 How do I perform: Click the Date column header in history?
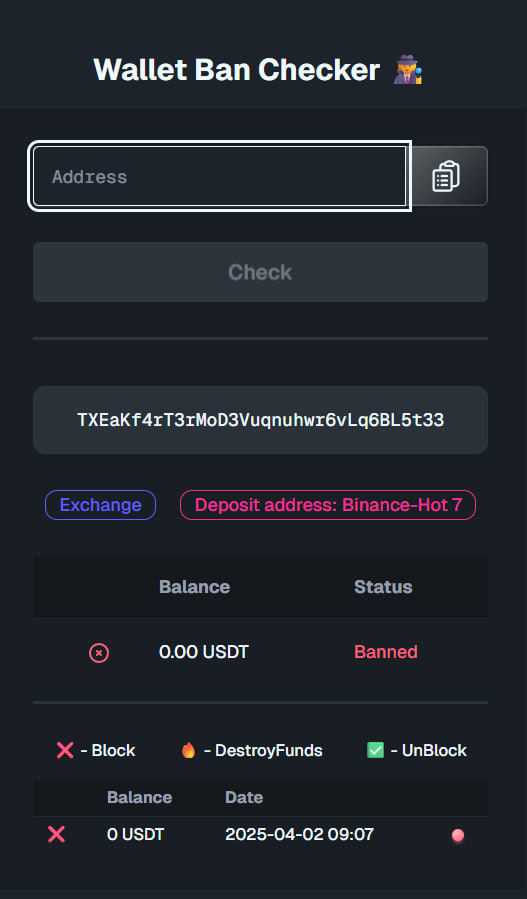(x=244, y=798)
